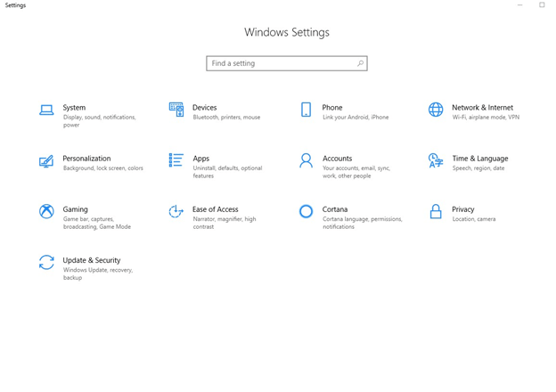The width and height of the screenshot is (556, 392).
Task: Open the Apps list icon
Action: (x=176, y=160)
